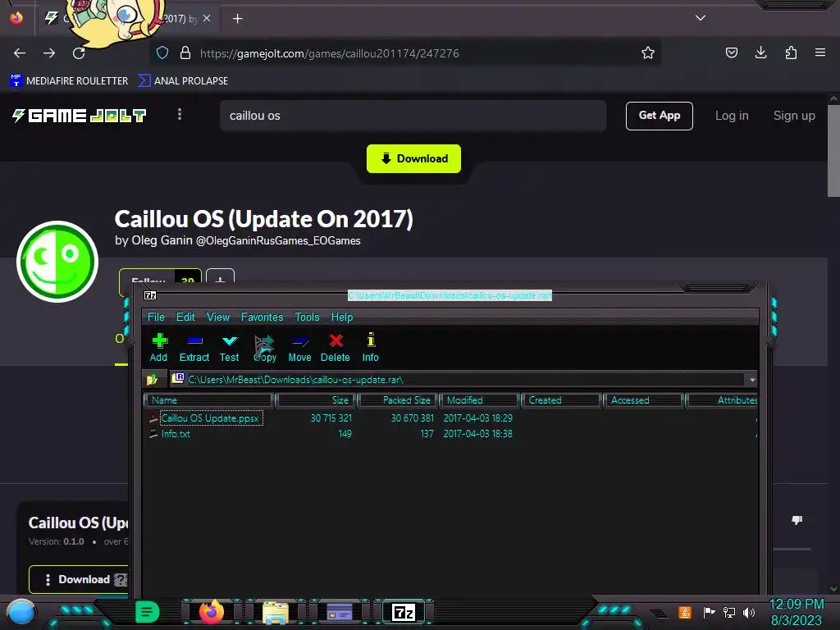Switch to 7-Zip taskbar button
This screenshot has height=630, width=840.
[x=404, y=612]
